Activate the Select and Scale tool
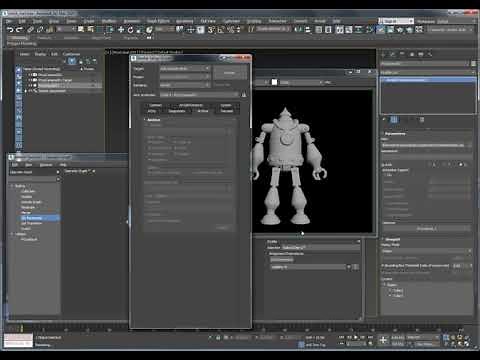Viewport: 480px width, 360px height. pyautogui.click(x=140, y=30)
